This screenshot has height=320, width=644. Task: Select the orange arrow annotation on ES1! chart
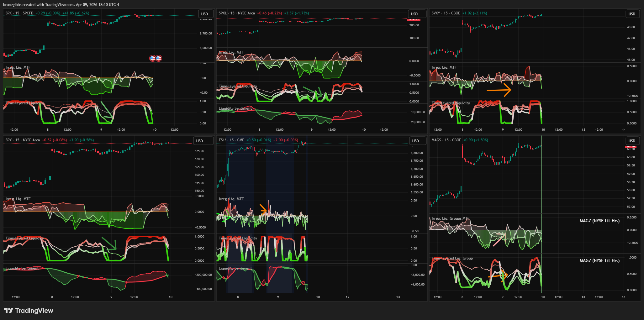pos(263,208)
